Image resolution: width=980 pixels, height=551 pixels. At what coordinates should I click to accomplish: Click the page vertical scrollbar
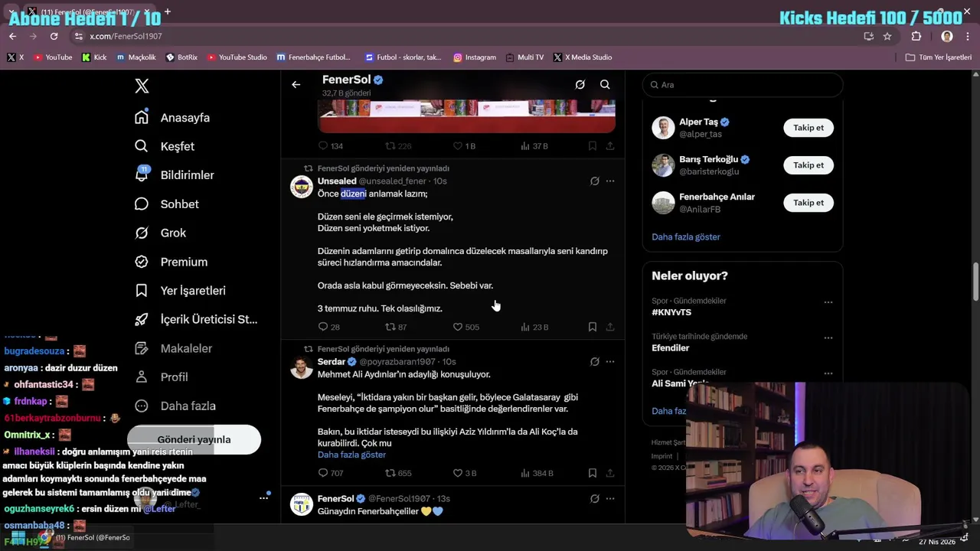click(x=975, y=282)
